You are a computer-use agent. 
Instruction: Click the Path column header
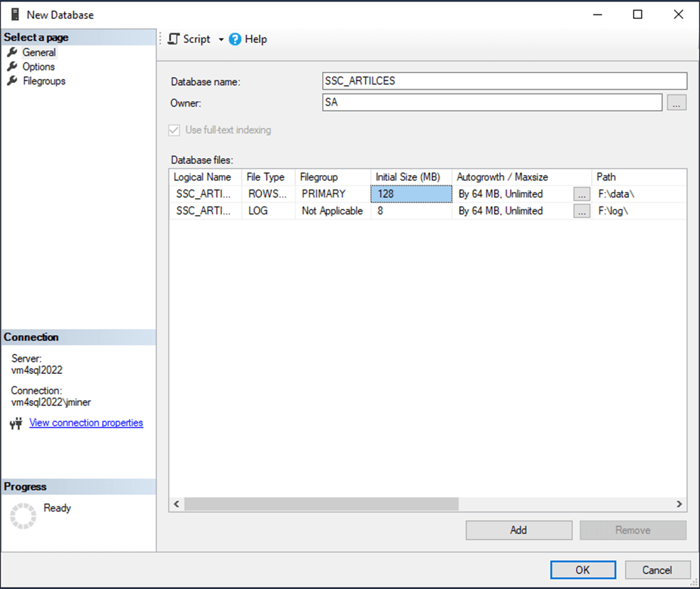tap(639, 177)
